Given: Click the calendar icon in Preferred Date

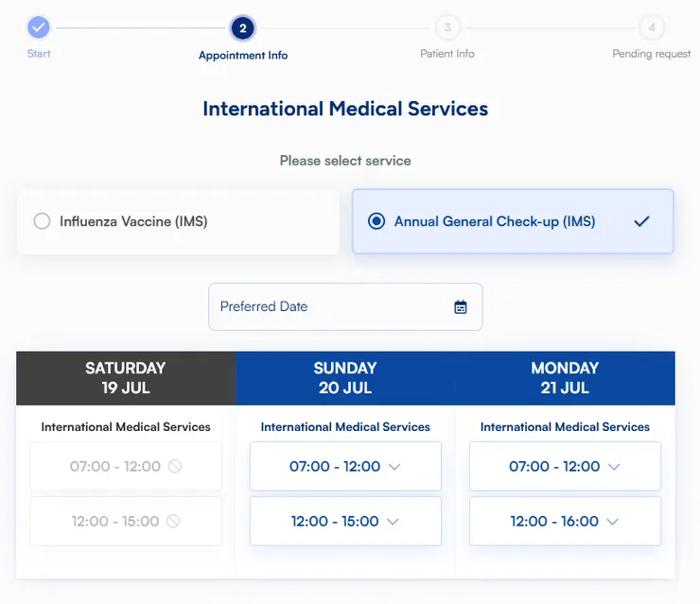Looking at the screenshot, I should click(461, 306).
